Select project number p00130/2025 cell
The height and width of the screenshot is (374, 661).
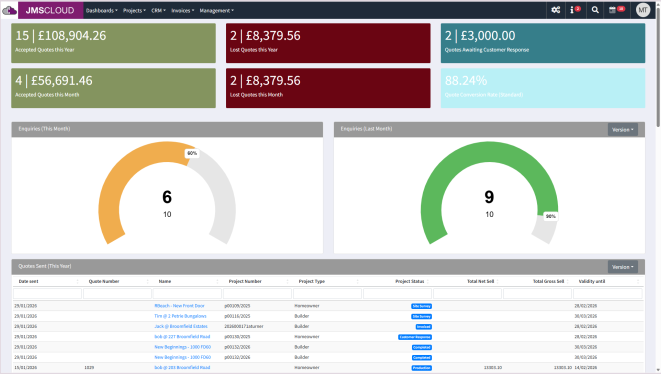pos(237,336)
